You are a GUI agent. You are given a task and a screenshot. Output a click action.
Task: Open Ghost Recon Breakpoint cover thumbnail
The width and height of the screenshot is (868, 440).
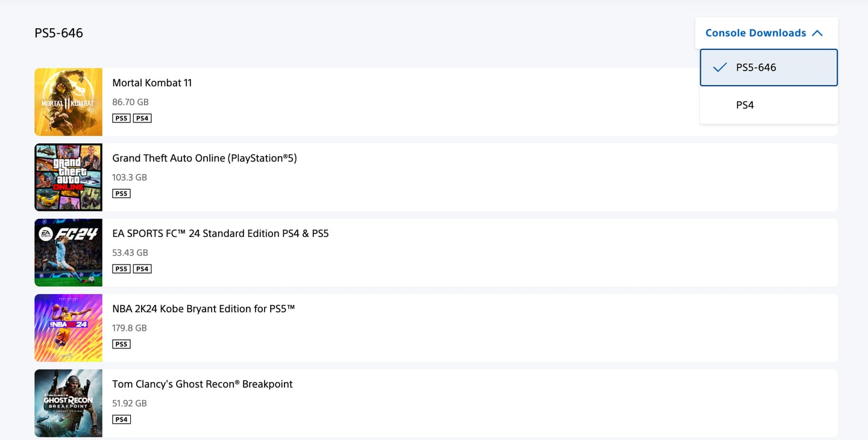[68, 403]
